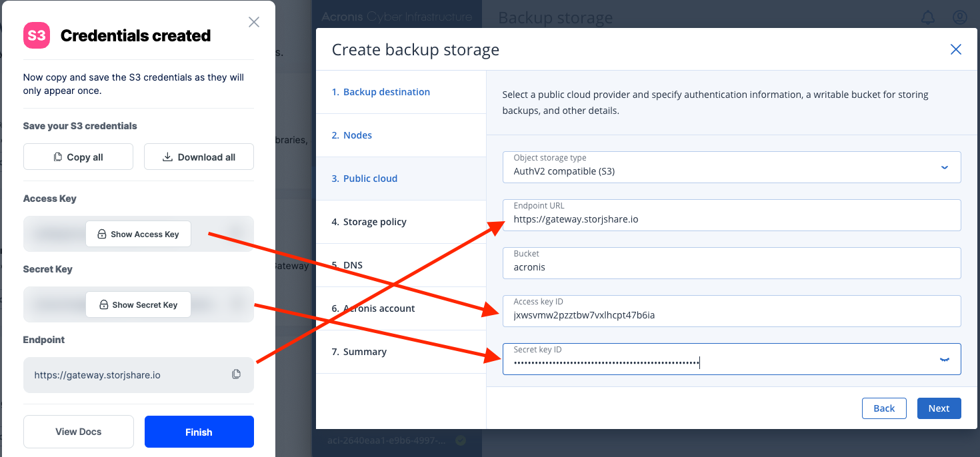Reveal the hidden Access Key
The image size is (980, 457).
(x=138, y=234)
